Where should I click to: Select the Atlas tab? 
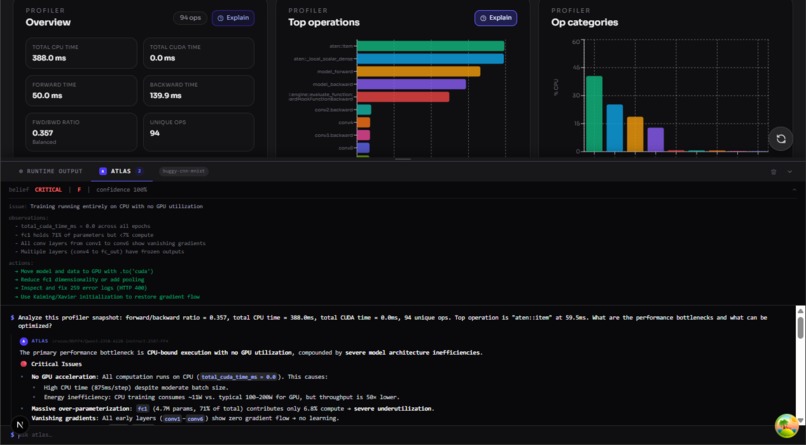pyautogui.click(x=121, y=171)
